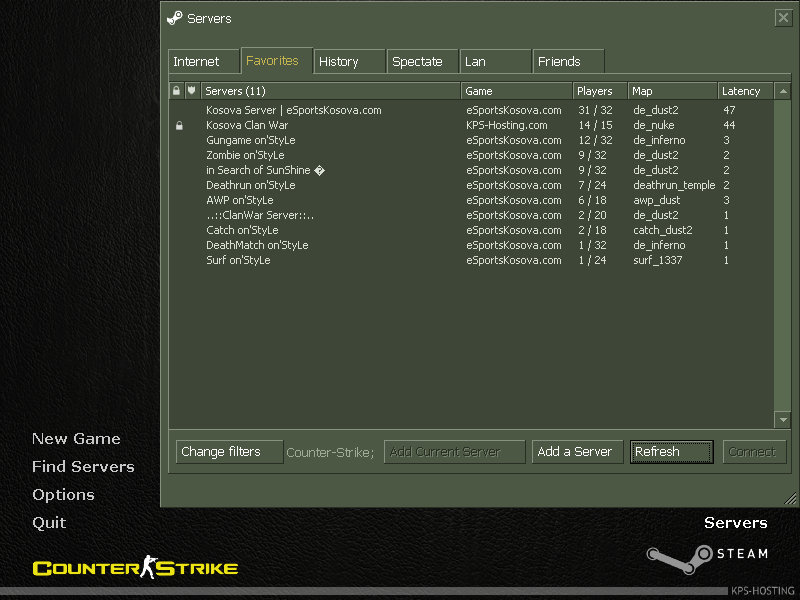Viewport: 800px width, 600px height.
Task: Select AWP on'StyLe server
Action: pyautogui.click(x=471, y=201)
